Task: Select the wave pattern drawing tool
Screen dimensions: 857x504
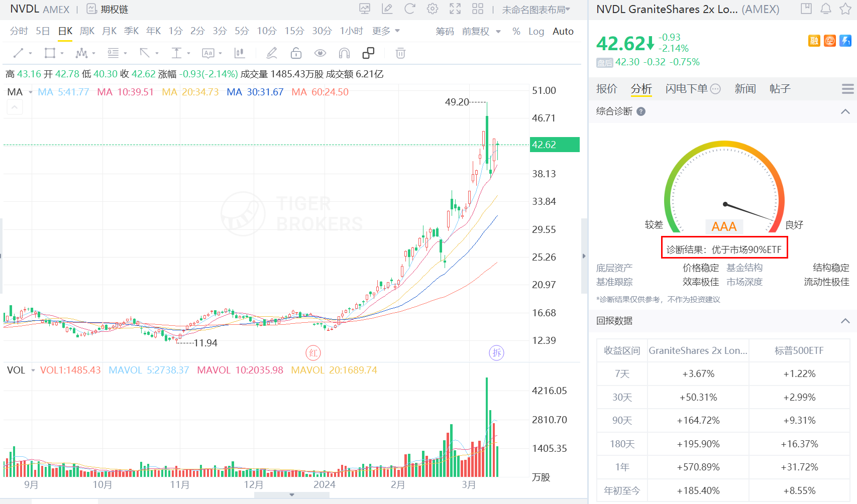Action: pyautogui.click(x=81, y=53)
